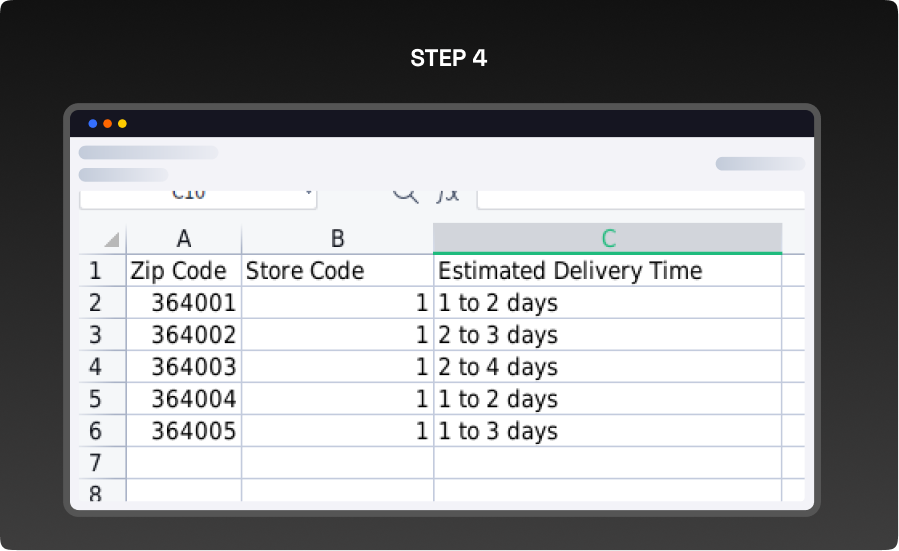Open the Name Box dropdown arrow
The image size is (899, 551).
[307, 194]
